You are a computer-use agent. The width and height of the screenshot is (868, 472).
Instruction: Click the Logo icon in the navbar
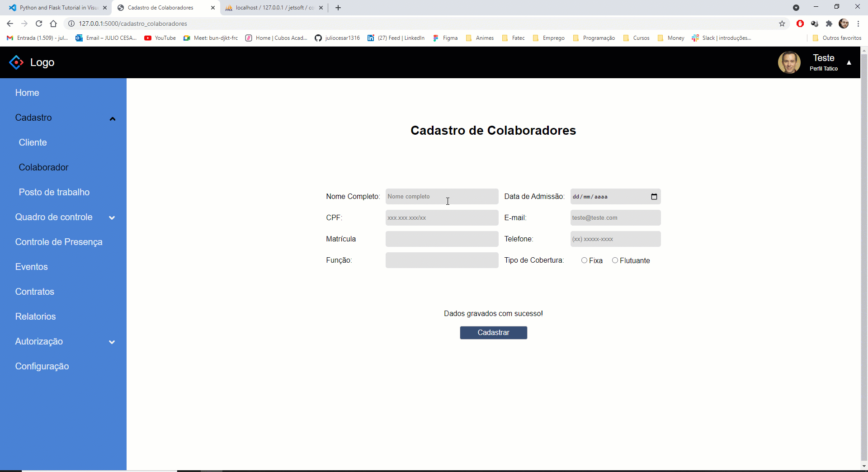pyautogui.click(x=16, y=62)
